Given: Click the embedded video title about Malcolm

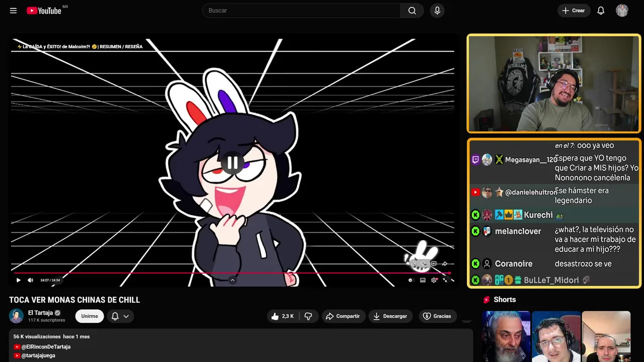Looking at the screenshot, I should tap(80, 47).
